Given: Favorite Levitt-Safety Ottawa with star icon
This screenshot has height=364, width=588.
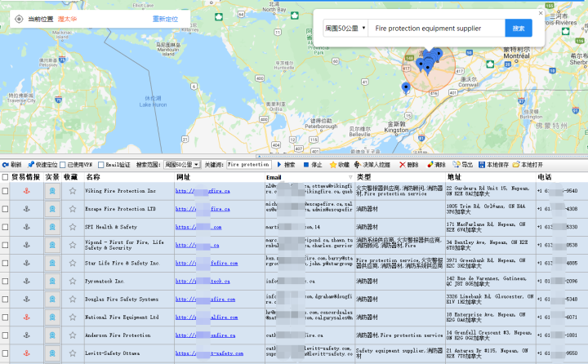Looking at the screenshot, I should pos(73,353).
